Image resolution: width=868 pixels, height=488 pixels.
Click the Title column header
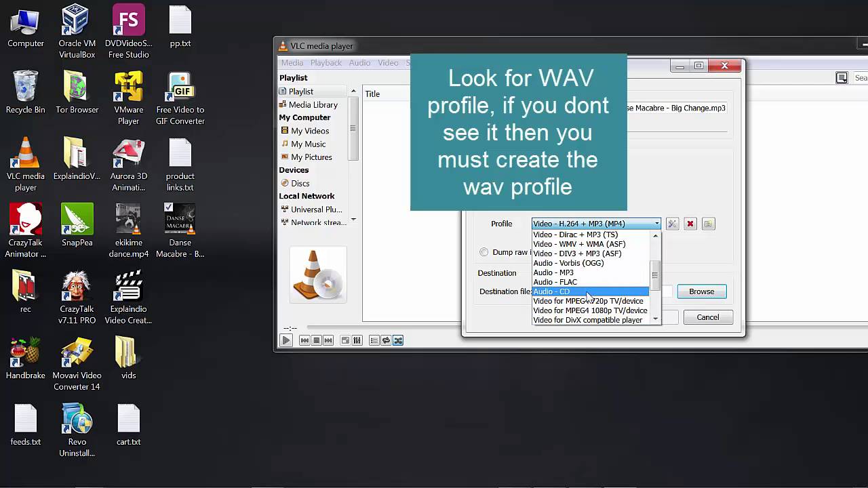pyautogui.click(x=373, y=94)
